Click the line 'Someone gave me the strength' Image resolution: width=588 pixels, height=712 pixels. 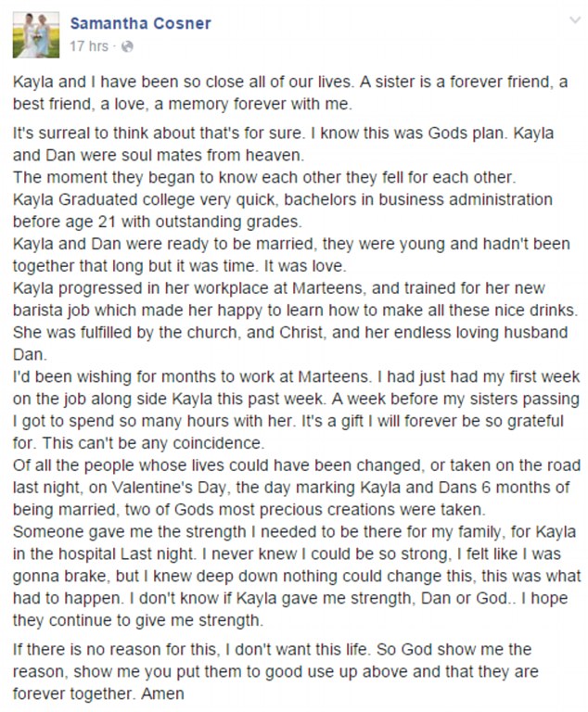(294, 532)
